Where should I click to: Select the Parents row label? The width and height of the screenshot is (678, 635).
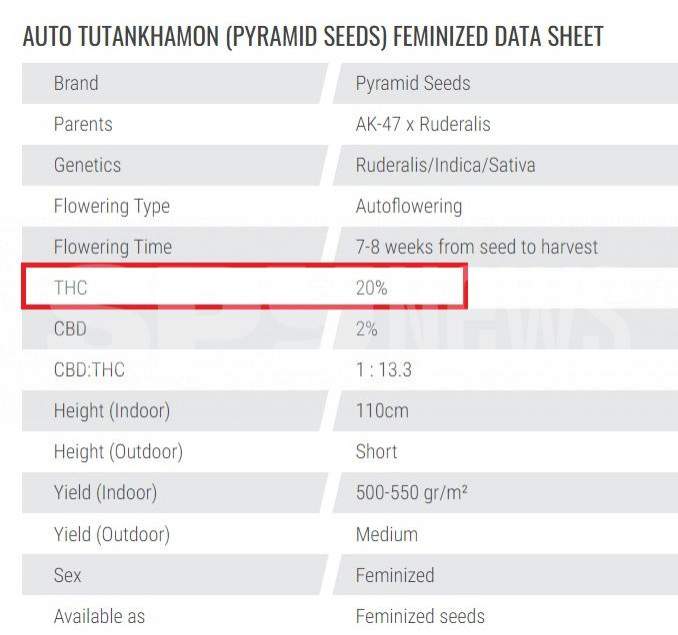(83, 124)
